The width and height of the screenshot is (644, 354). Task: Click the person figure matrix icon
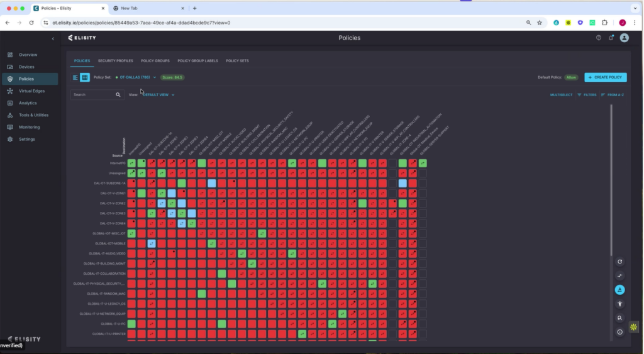[619, 304]
